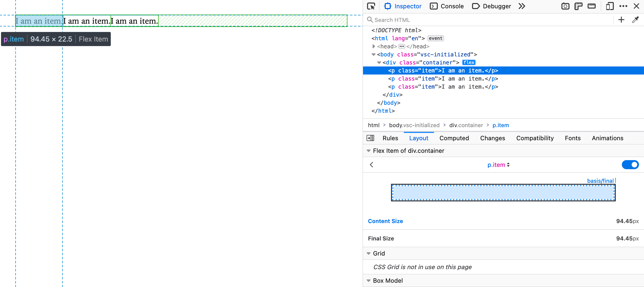Viewport: 644px width, 287px height.
Task: Activate the measuring tool
Action: point(592,6)
